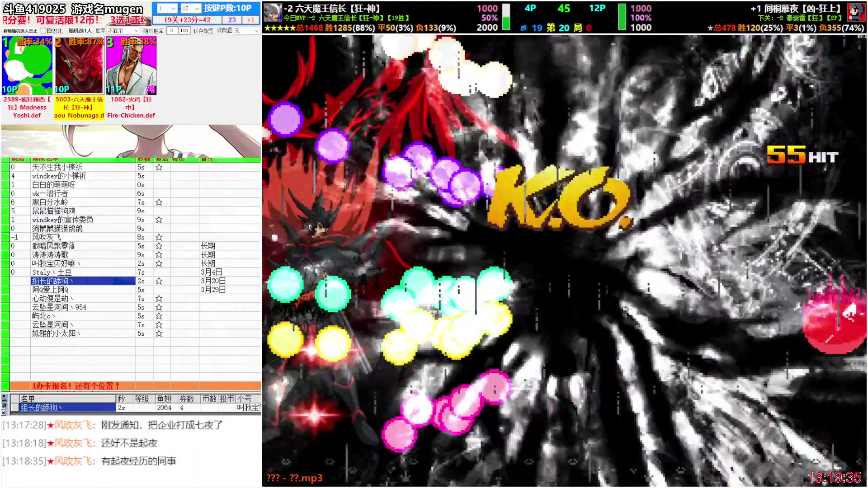Image resolution: width=868 pixels, height=488 pixels.
Task: Click the random win rate minimum field 0
Action: (x=172, y=31)
